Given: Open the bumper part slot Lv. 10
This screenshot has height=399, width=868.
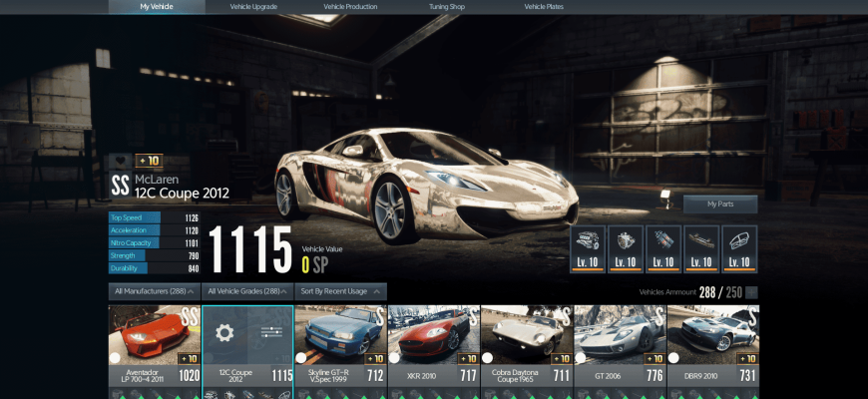Looking at the screenshot, I should [701, 249].
